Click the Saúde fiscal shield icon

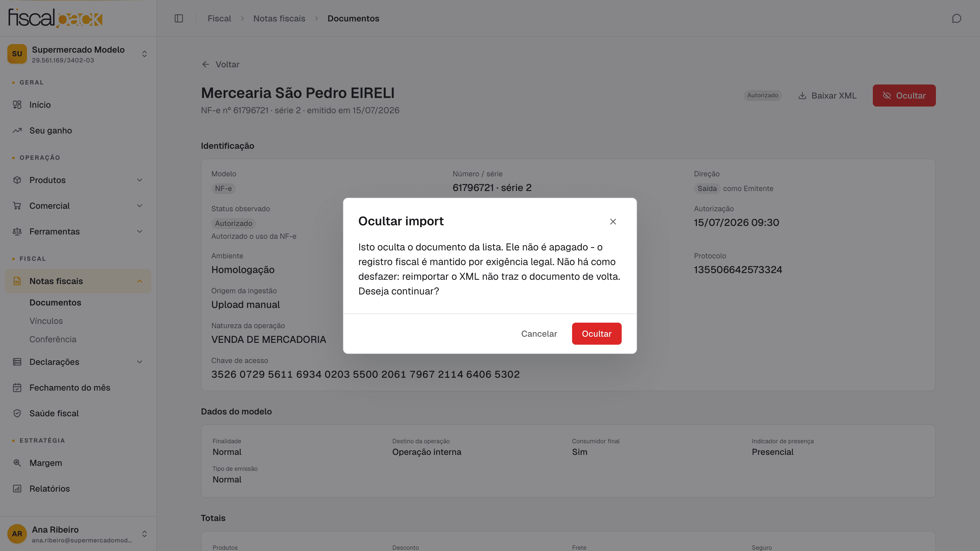point(17,413)
